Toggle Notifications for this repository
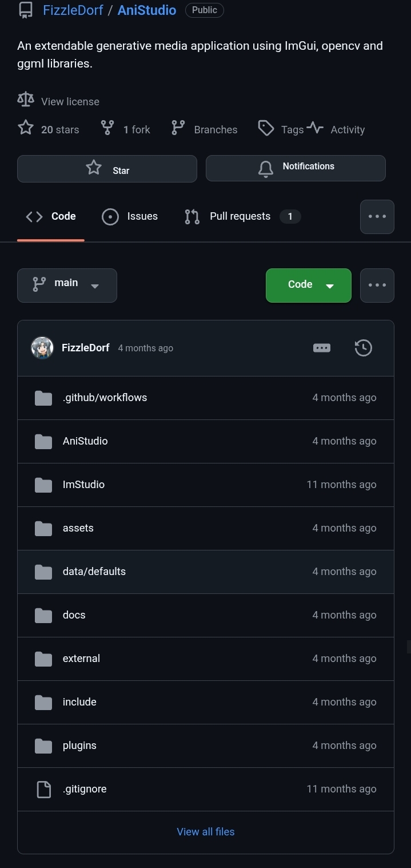The width and height of the screenshot is (411, 868). pos(296,168)
